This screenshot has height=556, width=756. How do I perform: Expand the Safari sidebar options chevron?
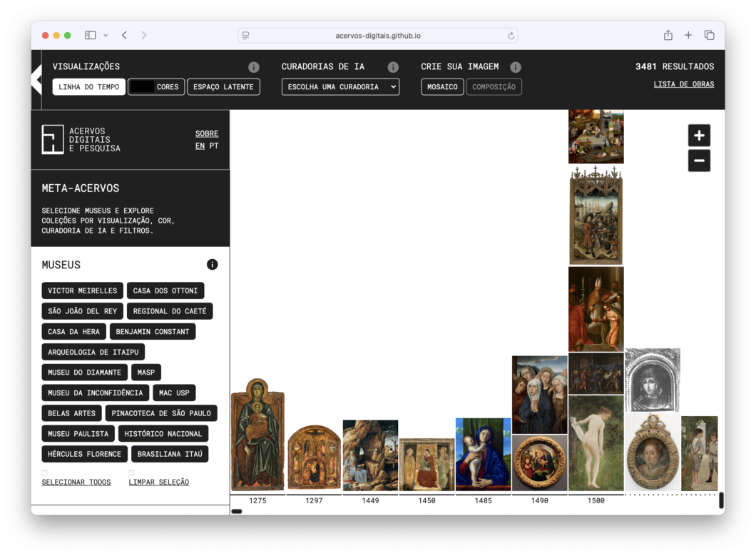tap(106, 35)
